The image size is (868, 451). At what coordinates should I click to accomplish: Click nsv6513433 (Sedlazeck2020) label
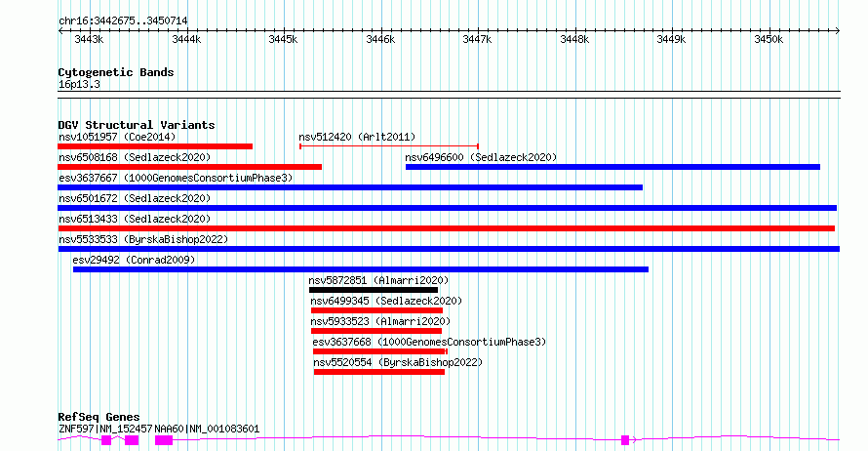[x=135, y=219]
